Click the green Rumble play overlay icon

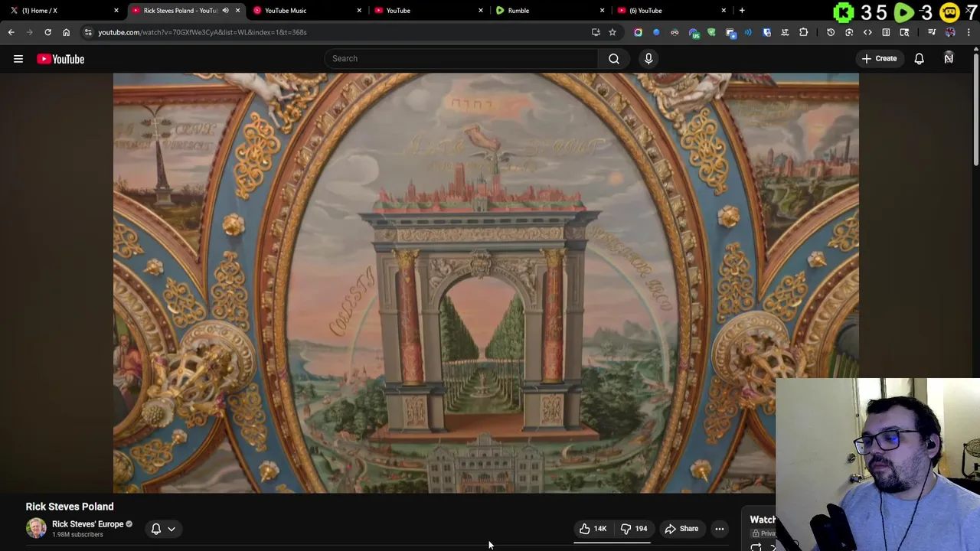pyautogui.click(x=904, y=13)
